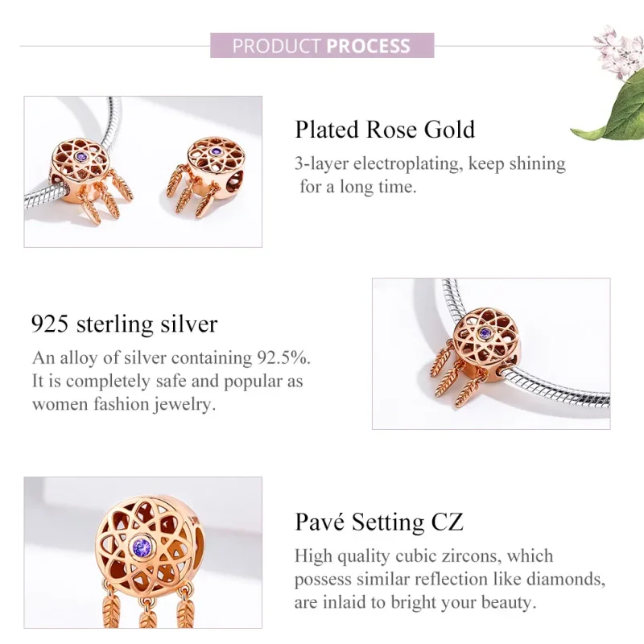644x644 pixels.
Task: Click the purple gem on the top-right charm
Action: coord(214,151)
